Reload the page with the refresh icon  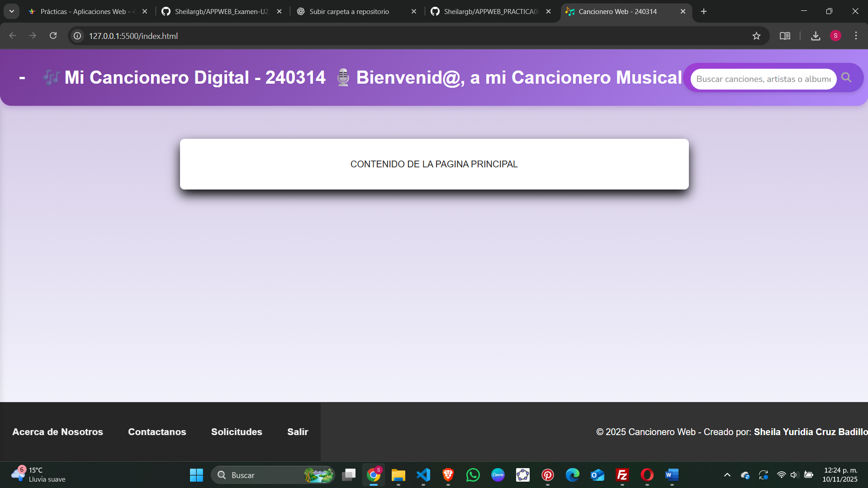pyautogui.click(x=53, y=36)
